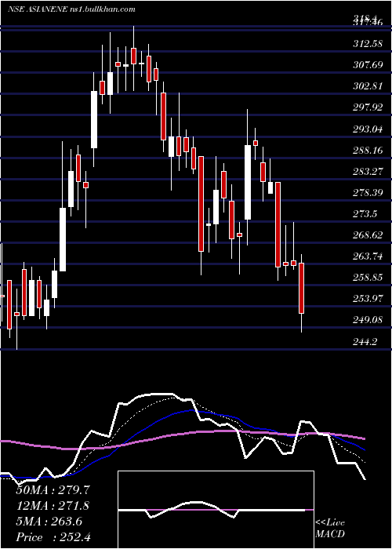
Task: Click the 307.69 price level label
Action: coord(367,65)
